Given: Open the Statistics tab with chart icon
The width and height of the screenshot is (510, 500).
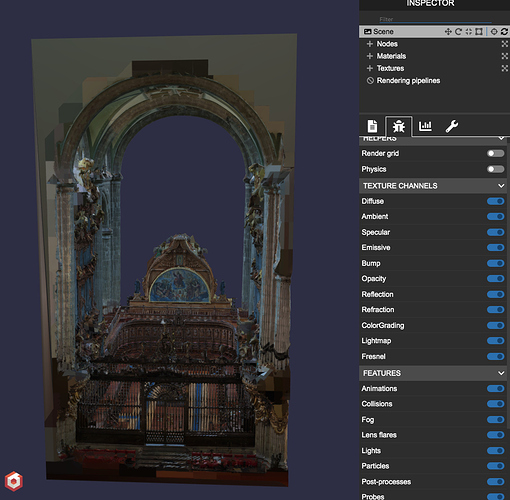Looking at the screenshot, I should [x=425, y=126].
